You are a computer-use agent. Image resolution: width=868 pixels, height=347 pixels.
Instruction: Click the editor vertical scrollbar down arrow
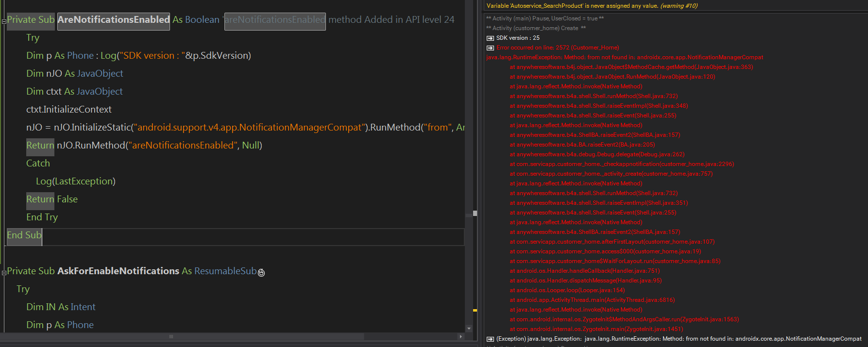tap(469, 329)
